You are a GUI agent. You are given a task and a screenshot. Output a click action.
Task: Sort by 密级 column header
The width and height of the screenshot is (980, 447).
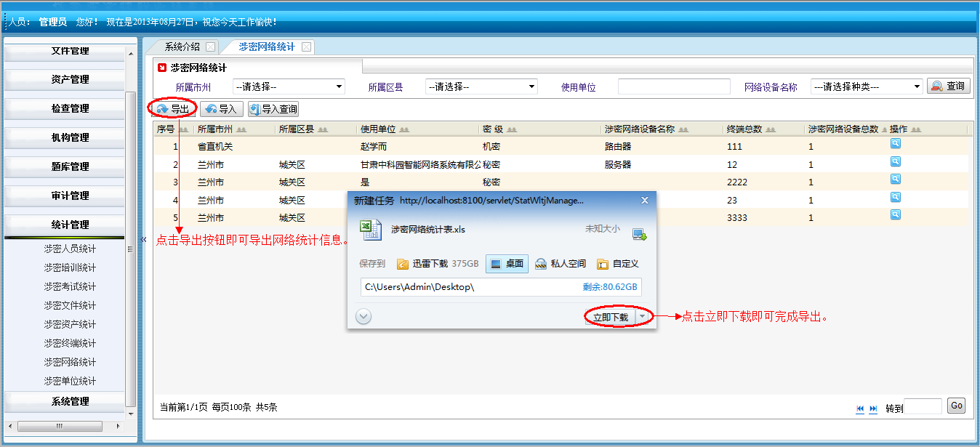539,129
